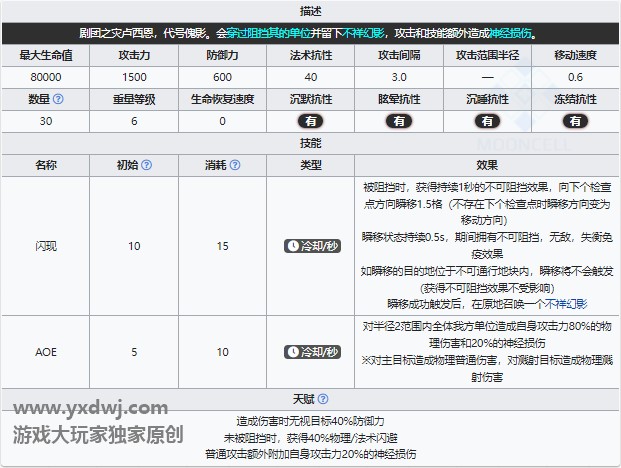
Task: Click the 描述 section header
Action: 310,10
